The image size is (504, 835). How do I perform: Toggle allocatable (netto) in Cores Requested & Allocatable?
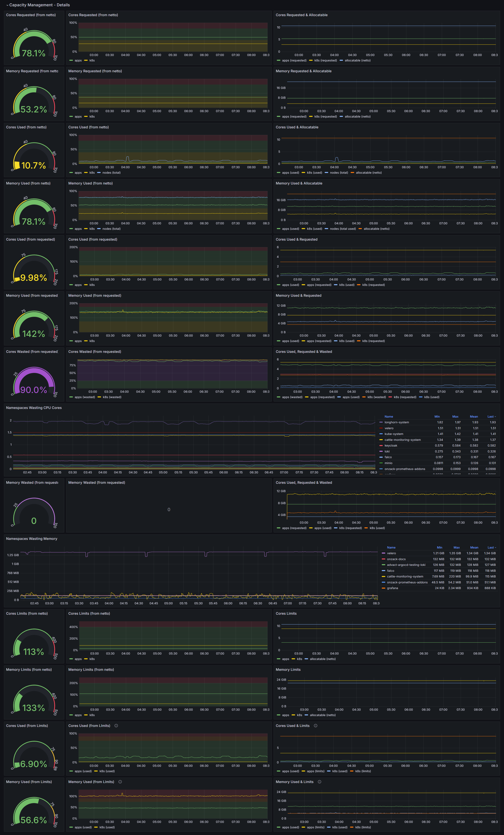click(357, 60)
